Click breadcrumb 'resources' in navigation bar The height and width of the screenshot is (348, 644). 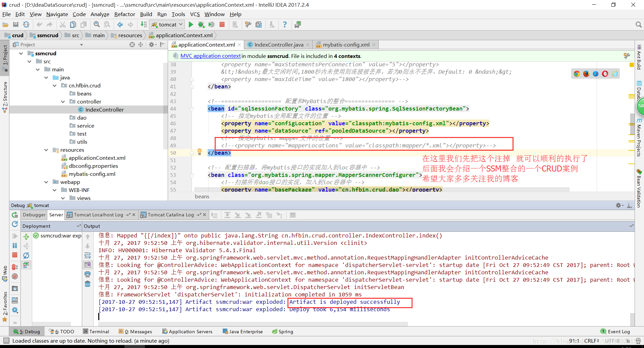click(126, 35)
